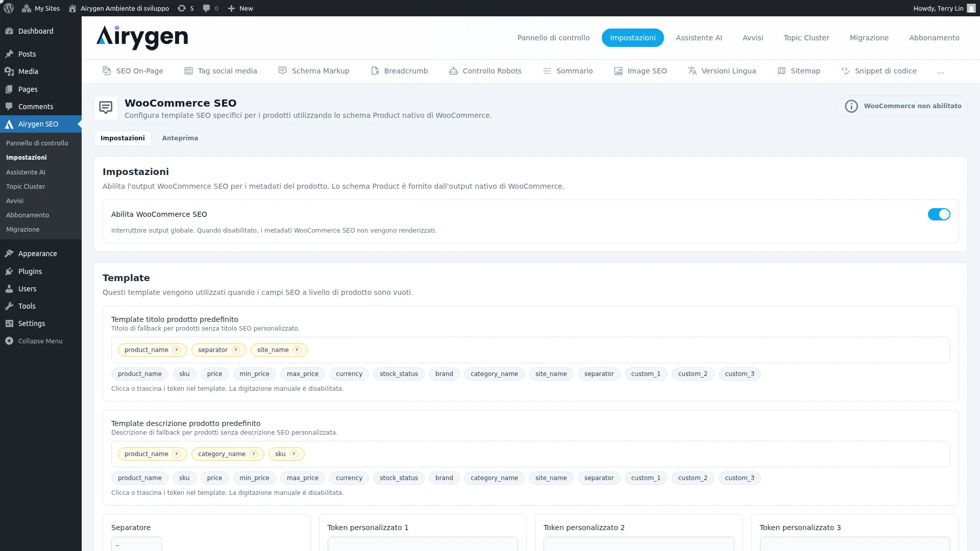The image size is (980, 551).
Task: Remove site_name from title template
Action: (297, 350)
